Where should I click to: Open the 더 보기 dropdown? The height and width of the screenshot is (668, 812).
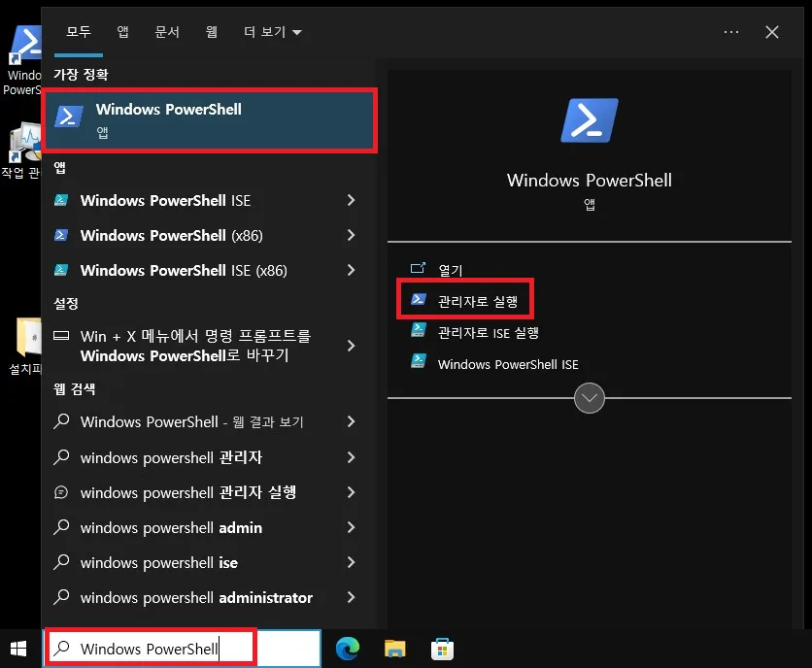(x=272, y=32)
